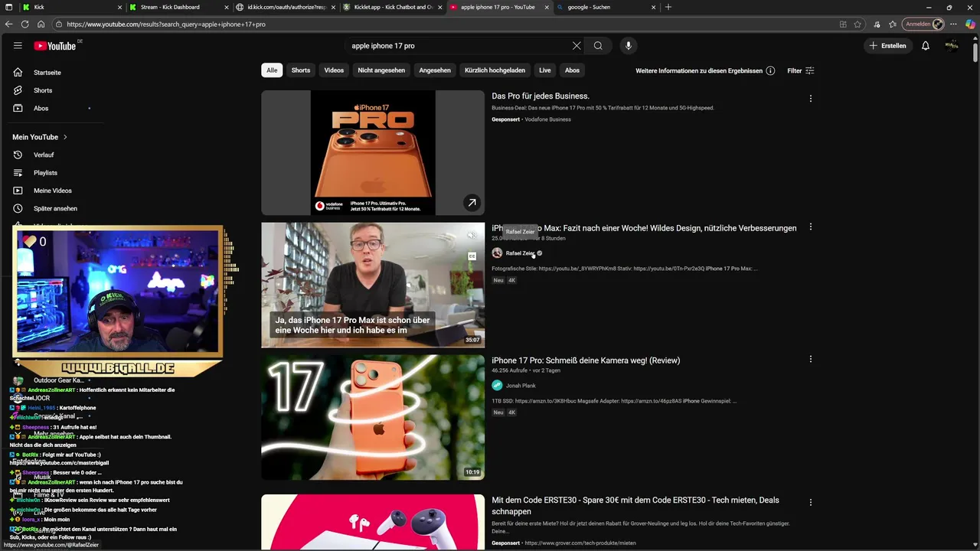
Task: Open the browser settings three-dot menu
Action: 953,24
